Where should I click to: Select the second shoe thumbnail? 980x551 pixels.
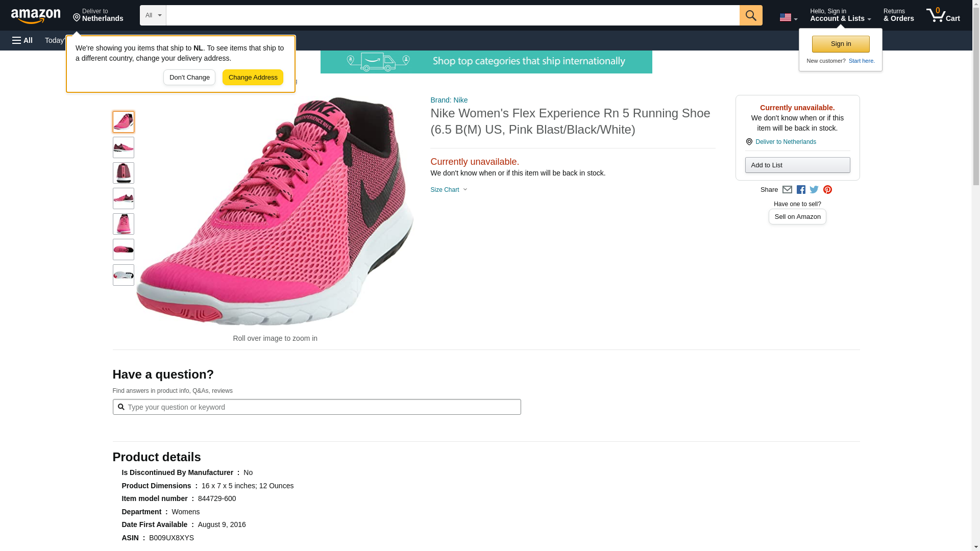tap(124, 147)
